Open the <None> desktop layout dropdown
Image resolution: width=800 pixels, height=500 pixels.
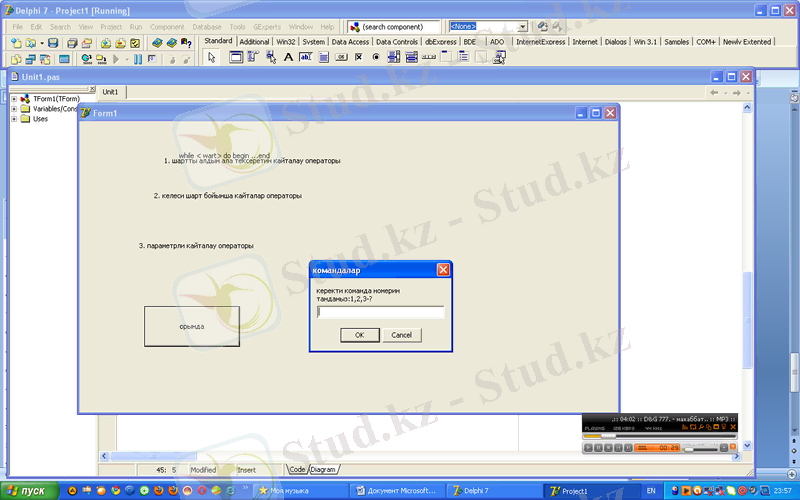(523, 27)
